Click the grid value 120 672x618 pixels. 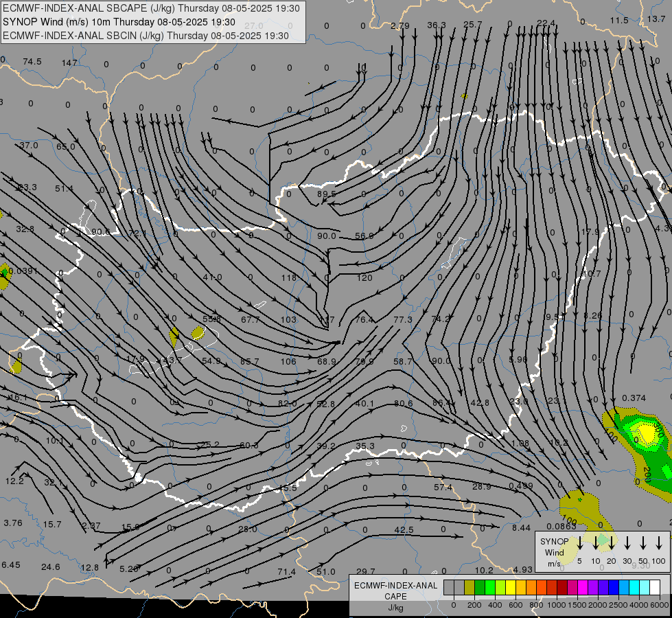coord(364,277)
